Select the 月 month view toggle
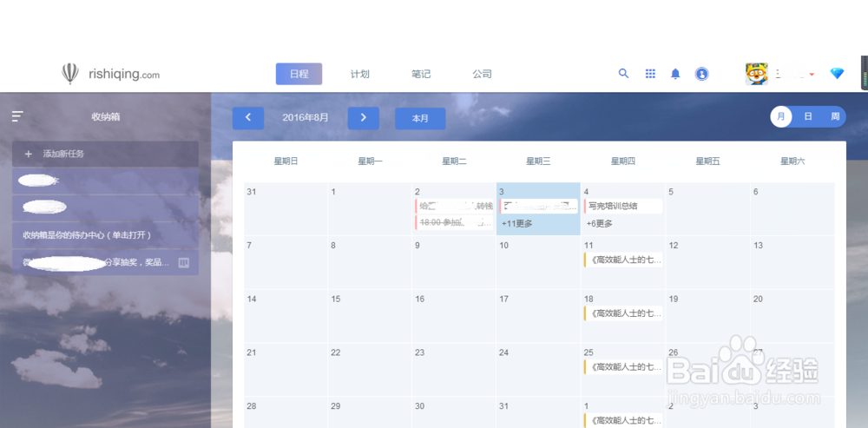The image size is (868, 428). point(781,117)
